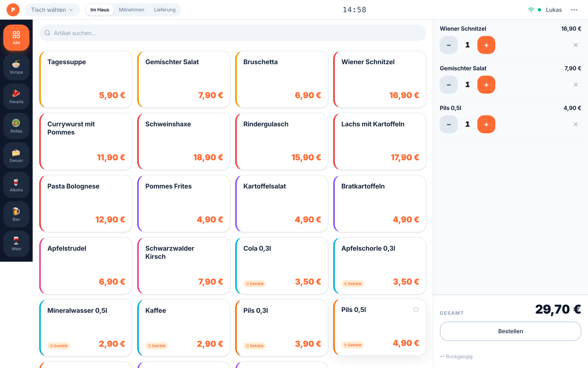Viewport: 588px width, 368px height.
Task: Add Pils 0,3l to the order
Action: (282, 328)
